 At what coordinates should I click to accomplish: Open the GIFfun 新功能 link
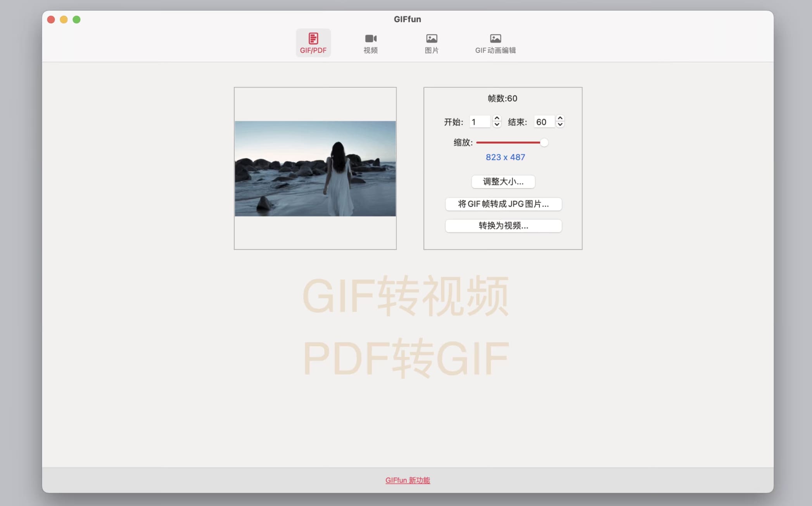[x=408, y=480]
